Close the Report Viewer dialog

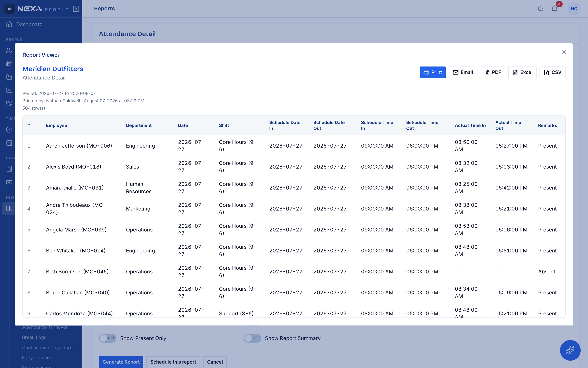564,52
